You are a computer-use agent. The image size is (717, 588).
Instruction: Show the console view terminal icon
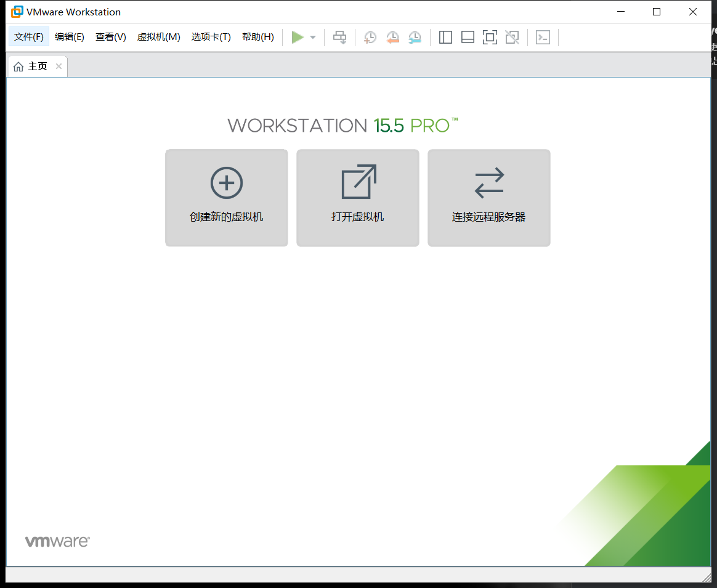543,37
